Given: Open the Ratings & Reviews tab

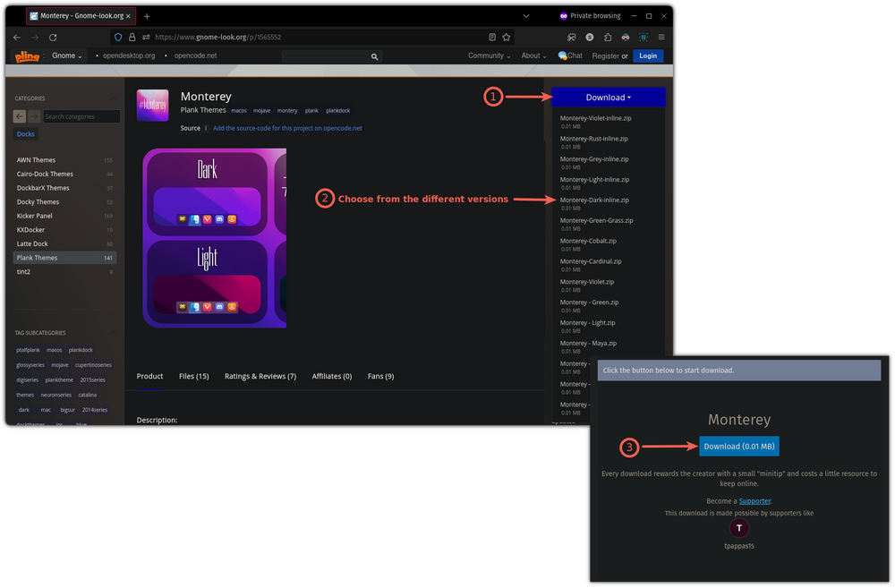Looking at the screenshot, I should [x=260, y=376].
